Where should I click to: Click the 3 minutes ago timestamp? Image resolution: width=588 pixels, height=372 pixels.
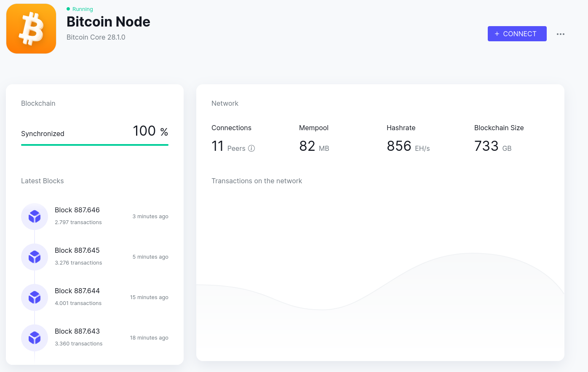pyautogui.click(x=150, y=217)
